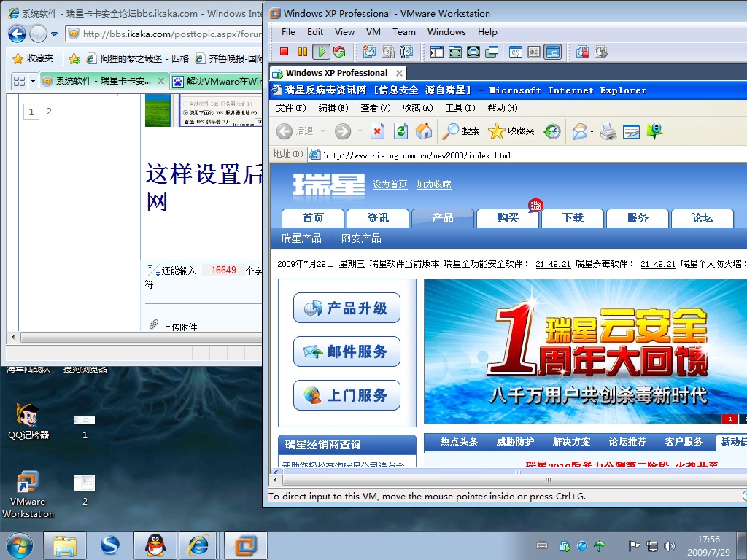Viewport: 747px width, 560px height.
Task: Open the File menu in VMware
Action: tap(288, 32)
